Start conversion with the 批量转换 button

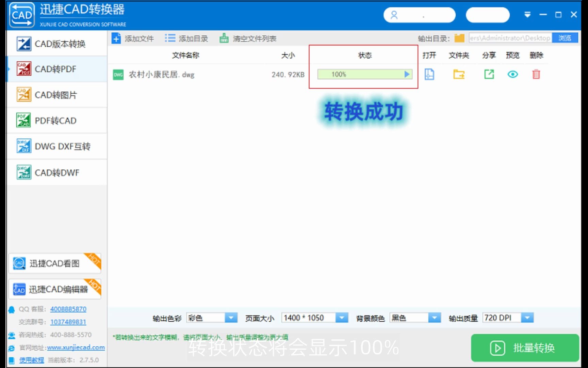[524, 348]
